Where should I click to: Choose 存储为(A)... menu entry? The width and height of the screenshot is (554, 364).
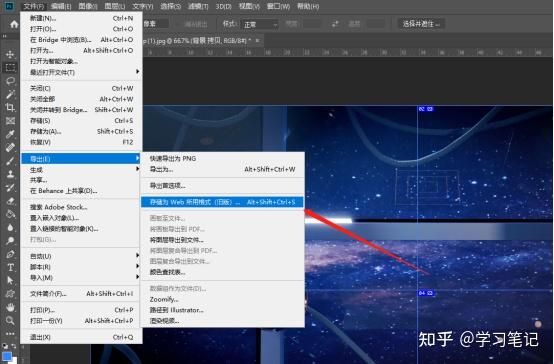pos(82,131)
